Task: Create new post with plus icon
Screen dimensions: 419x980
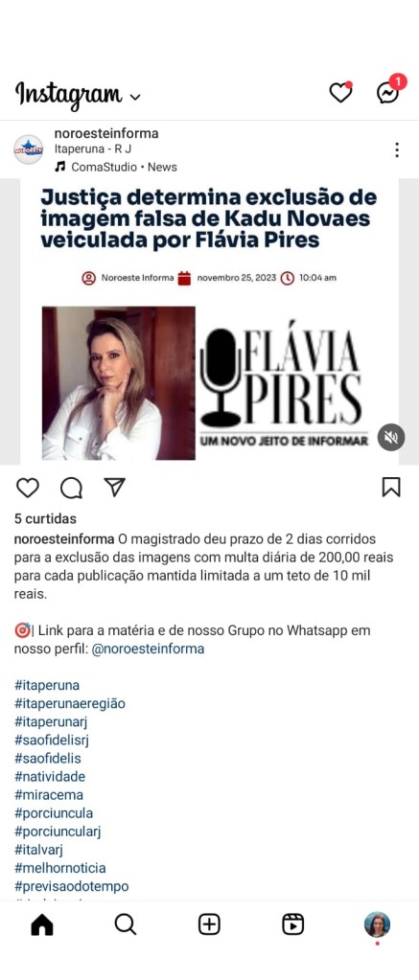Action: (209, 924)
